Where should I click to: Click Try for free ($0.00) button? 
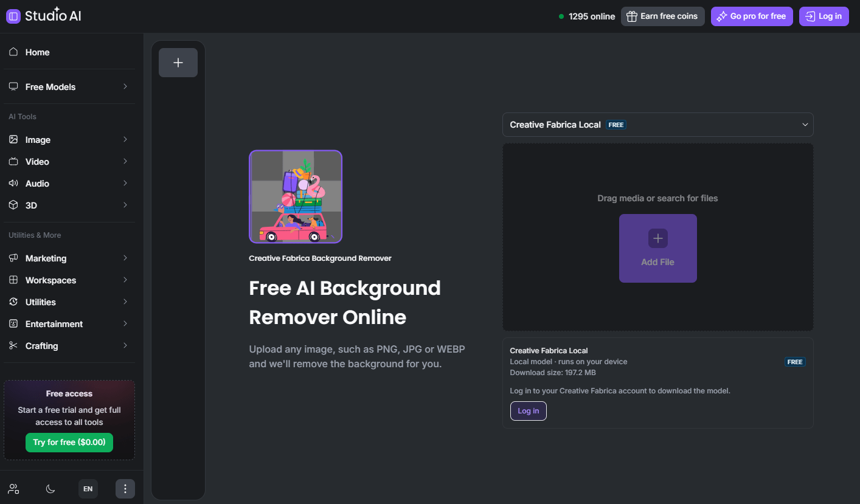(69, 443)
